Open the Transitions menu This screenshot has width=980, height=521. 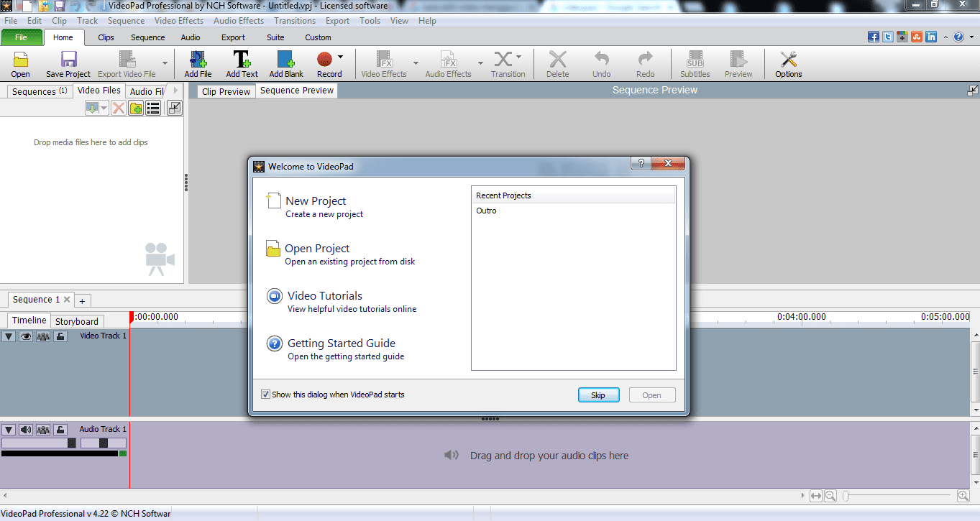(x=295, y=21)
